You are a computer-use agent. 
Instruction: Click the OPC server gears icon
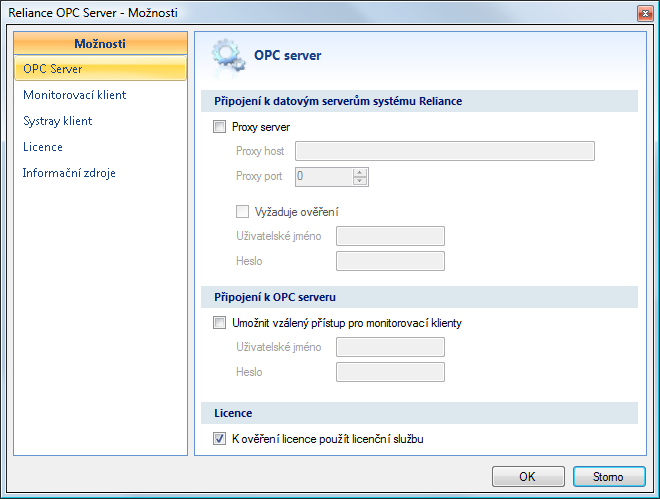tap(228, 58)
